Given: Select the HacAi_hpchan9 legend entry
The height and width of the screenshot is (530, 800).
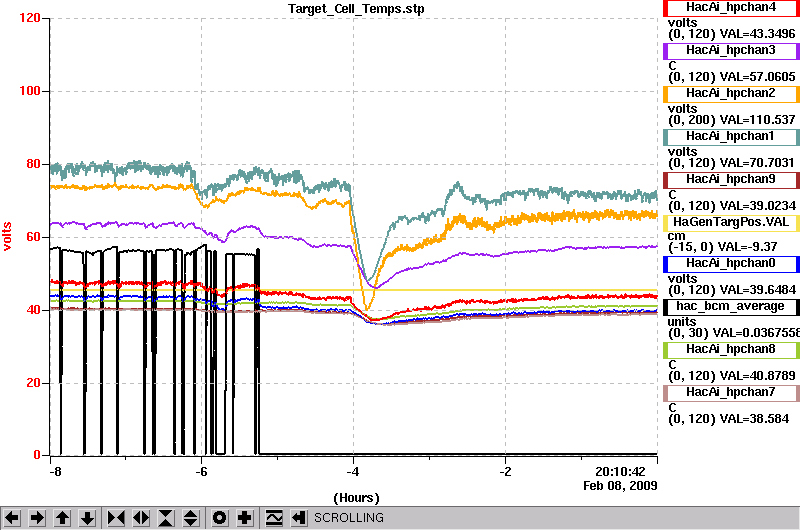Looking at the screenshot, I should click(731, 180).
